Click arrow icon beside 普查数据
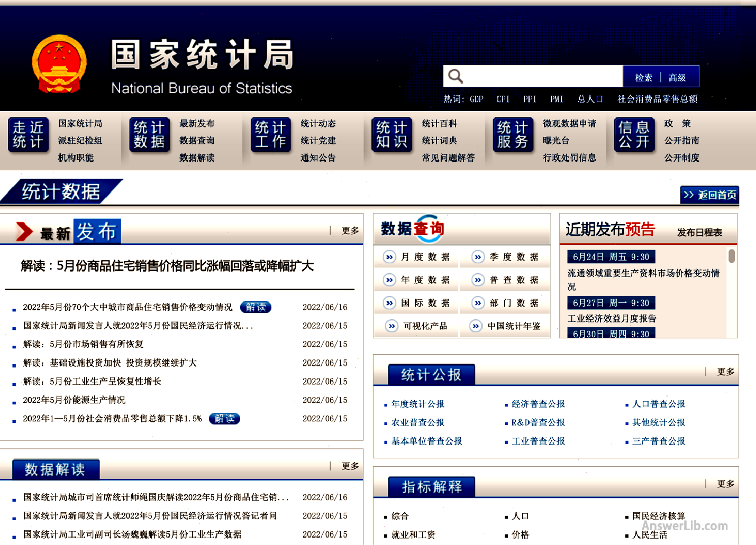Viewport: 756px width, 545px height. click(478, 280)
